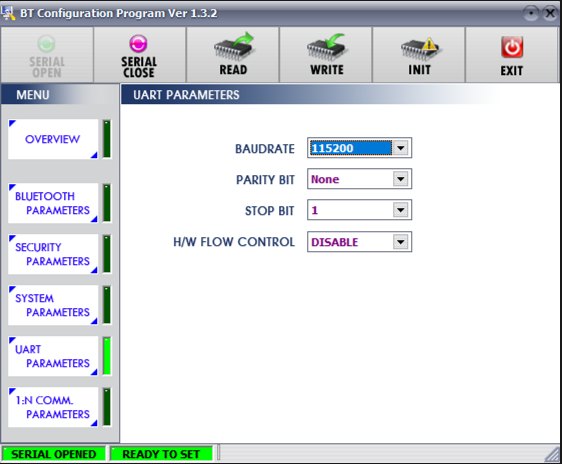Screen dimensions: 562x464
Task: Click the BAUDRATE label
Action: [265, 149]
